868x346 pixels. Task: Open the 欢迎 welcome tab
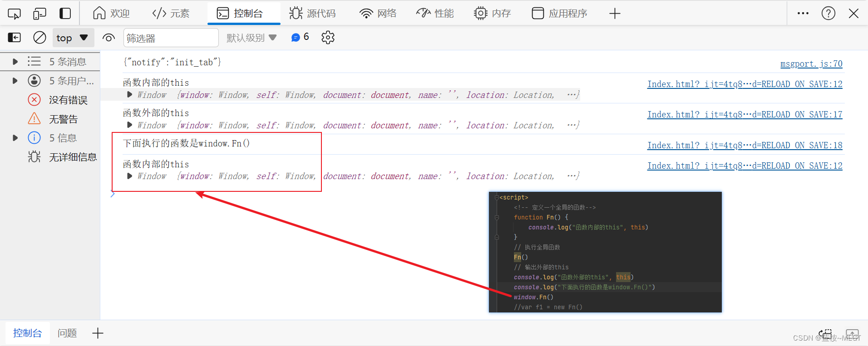(x=111, y=14)
